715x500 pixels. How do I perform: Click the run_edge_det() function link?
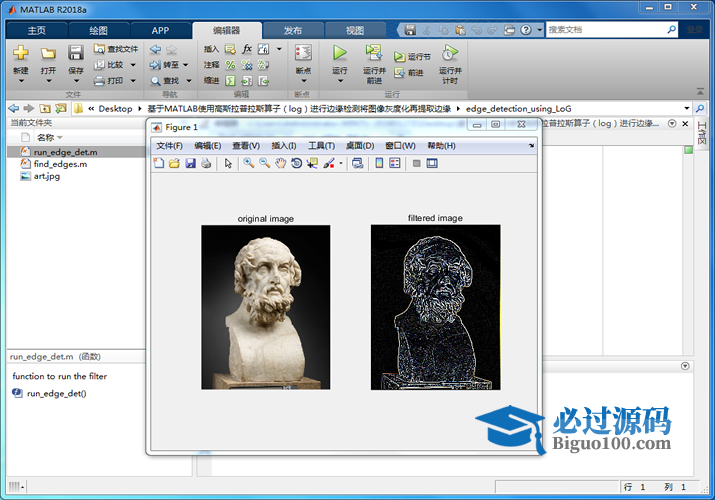56,393
